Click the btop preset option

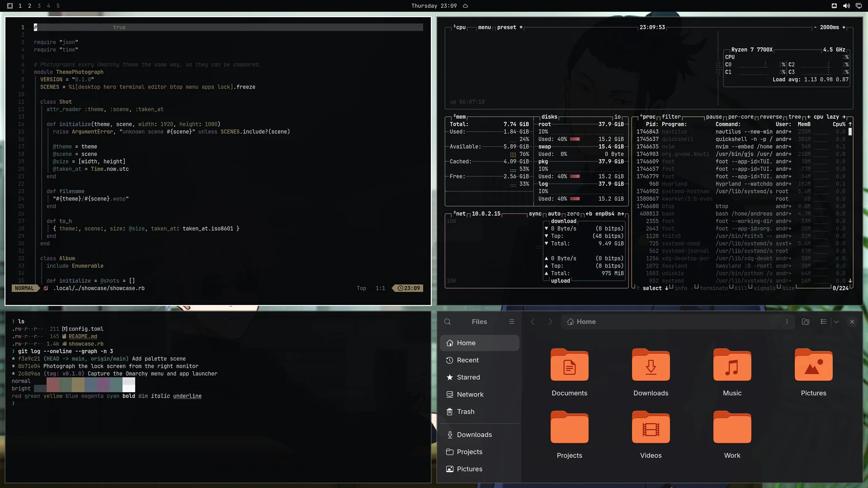click(510, 28)
